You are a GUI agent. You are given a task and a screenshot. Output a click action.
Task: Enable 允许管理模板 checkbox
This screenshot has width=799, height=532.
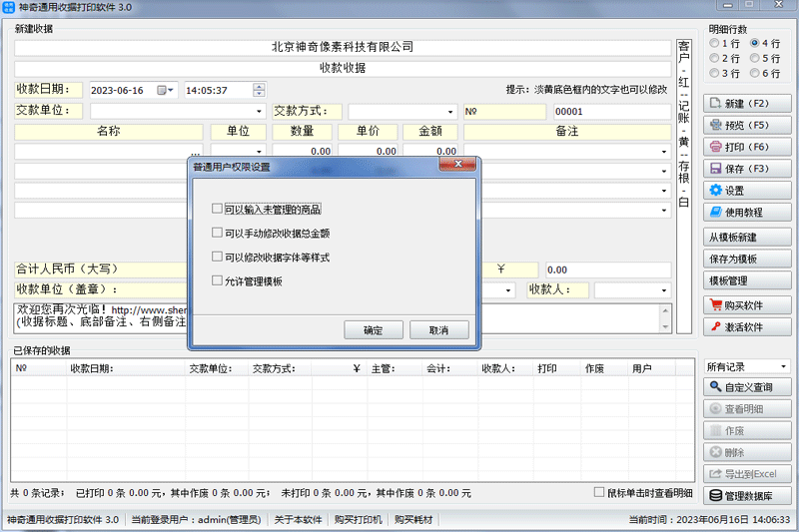pos(217,280)
